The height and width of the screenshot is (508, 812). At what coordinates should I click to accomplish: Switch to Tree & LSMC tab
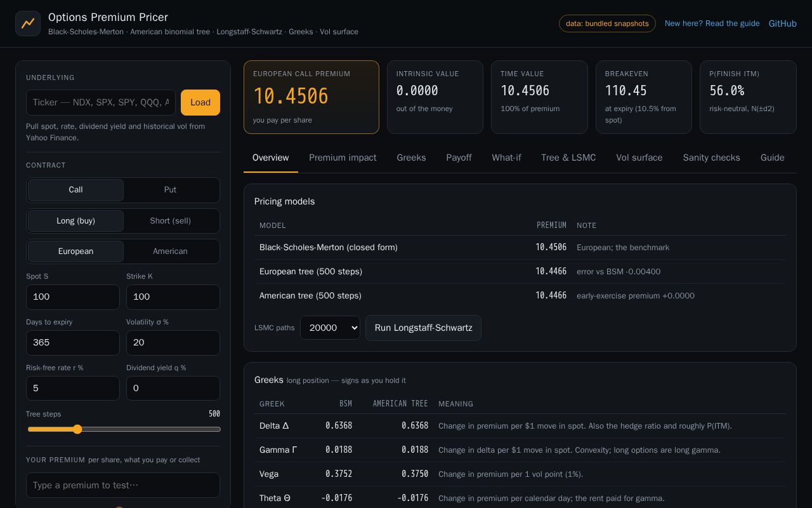[x=568, y=157]
